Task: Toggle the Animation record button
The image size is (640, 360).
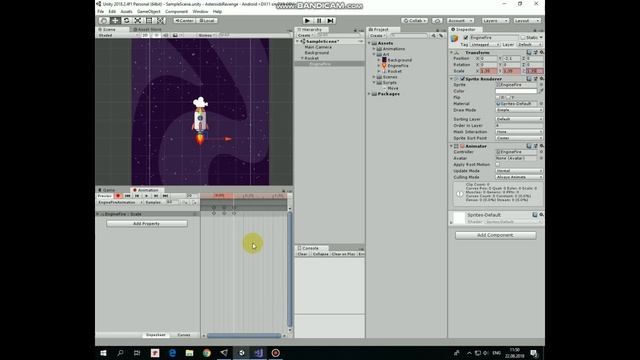Action: pyautogui.click(x=118, y=196)
